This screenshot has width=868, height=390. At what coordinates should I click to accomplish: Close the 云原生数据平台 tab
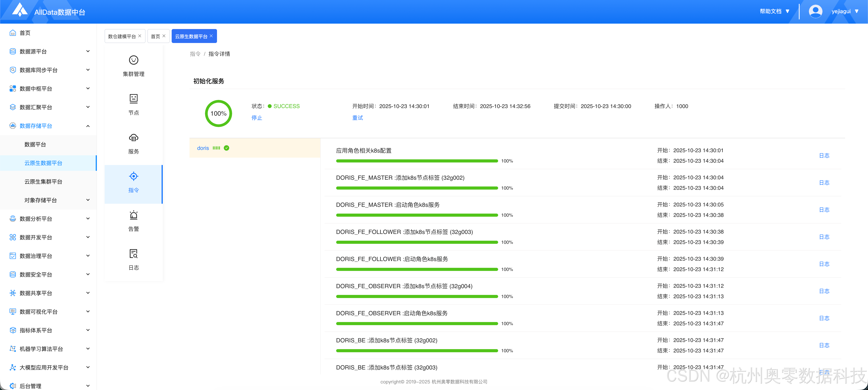tap(211, 36)
